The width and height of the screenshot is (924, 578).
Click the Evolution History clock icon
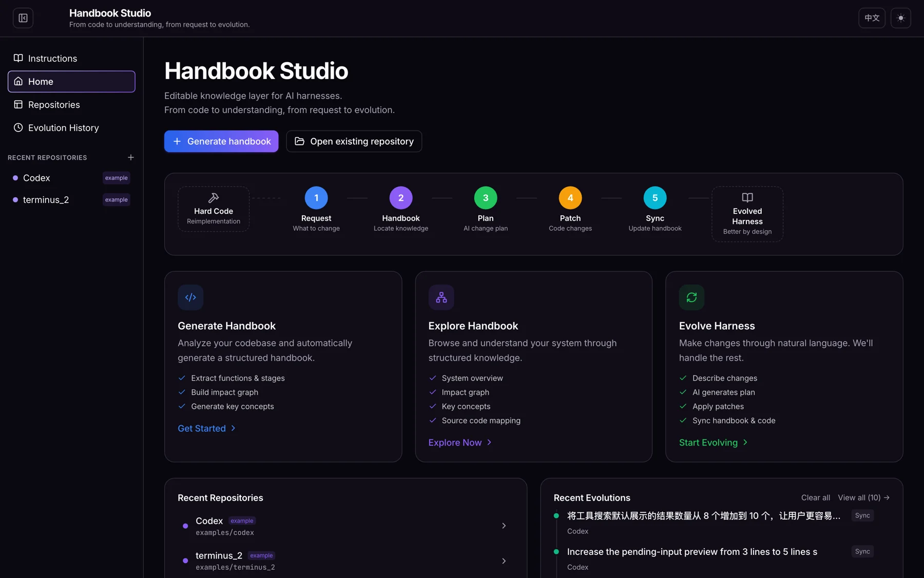18,127
